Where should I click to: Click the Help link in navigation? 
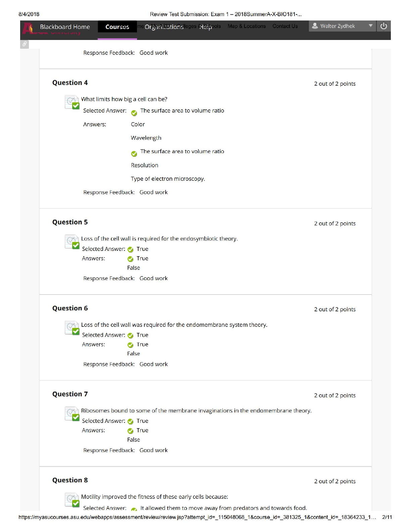(x=205, y=27)
